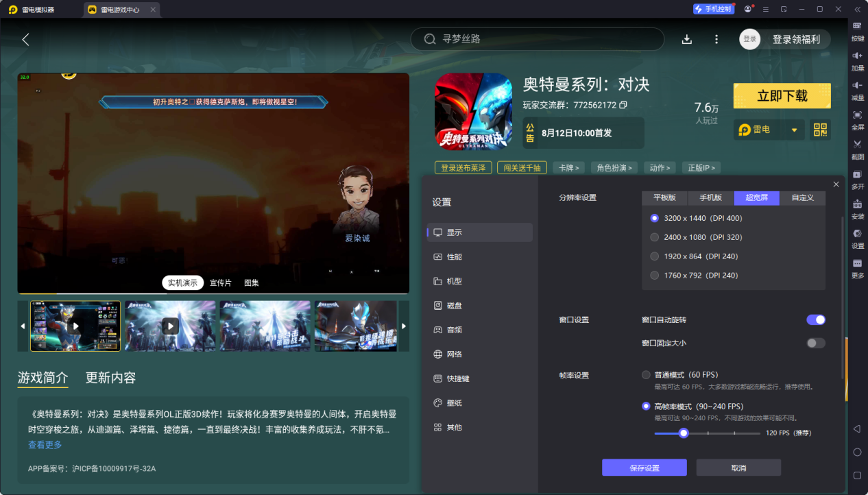This screenshot has width=868, height=495.
Task: Open 多开 multi-instance tool
Action: coord(857,179)
